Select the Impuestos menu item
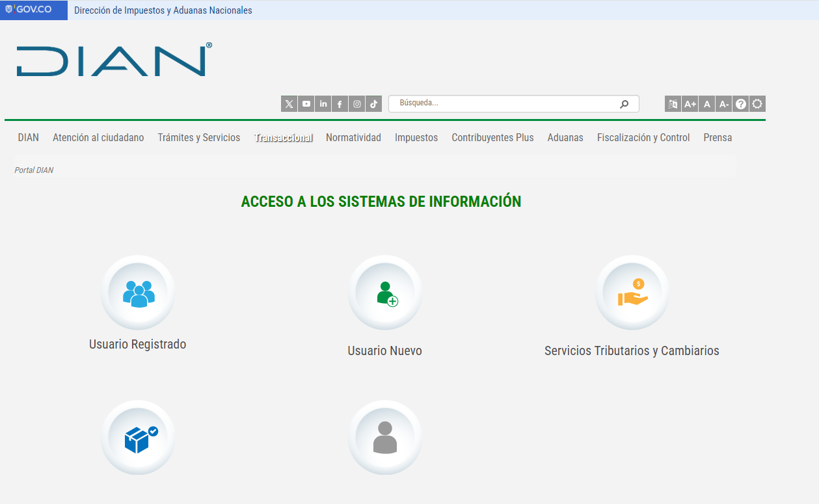 tap(416, 138)
